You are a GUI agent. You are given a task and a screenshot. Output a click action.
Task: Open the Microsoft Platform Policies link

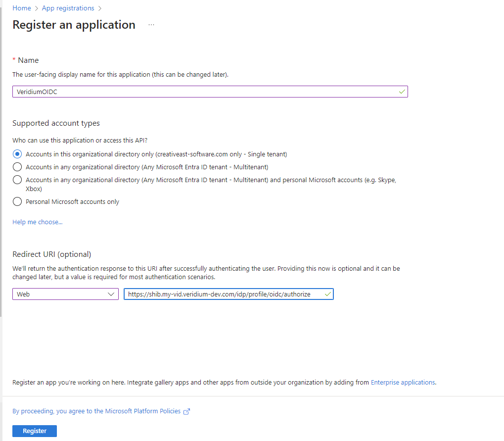click(x=96, y=411)
